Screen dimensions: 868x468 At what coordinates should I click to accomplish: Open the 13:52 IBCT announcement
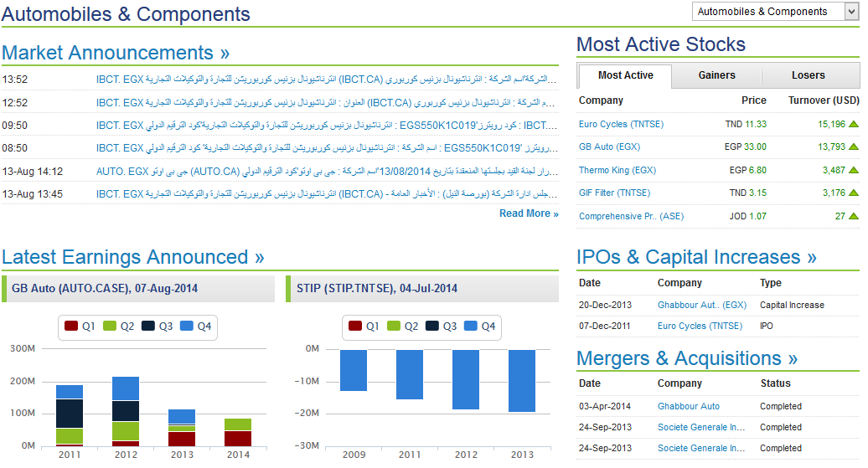pyautogui.click(x=326, y=79)
